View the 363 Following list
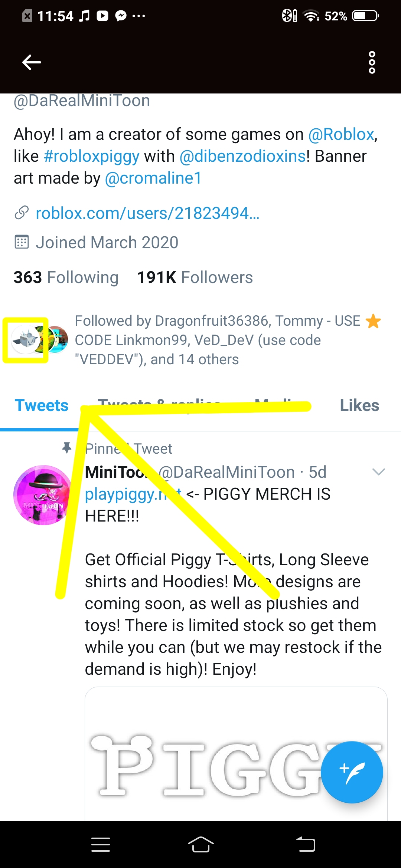 click(x=66, y=277)
